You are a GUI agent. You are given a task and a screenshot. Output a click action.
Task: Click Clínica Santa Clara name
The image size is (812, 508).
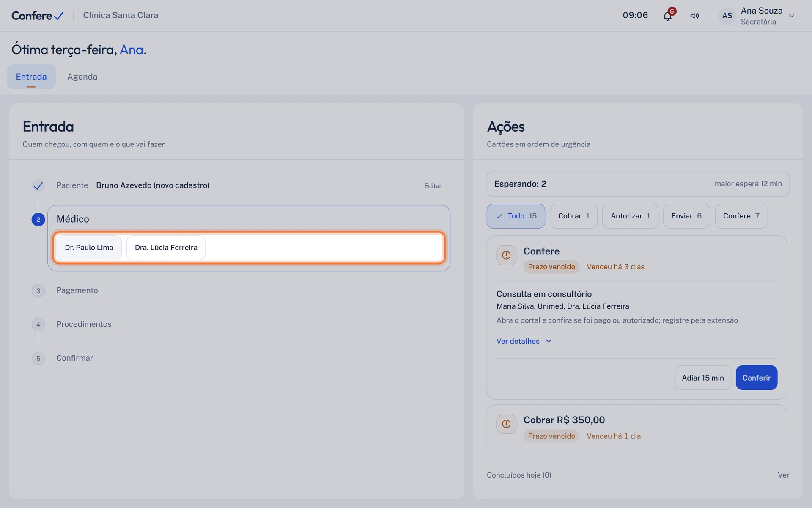click(x=121, y=15)
